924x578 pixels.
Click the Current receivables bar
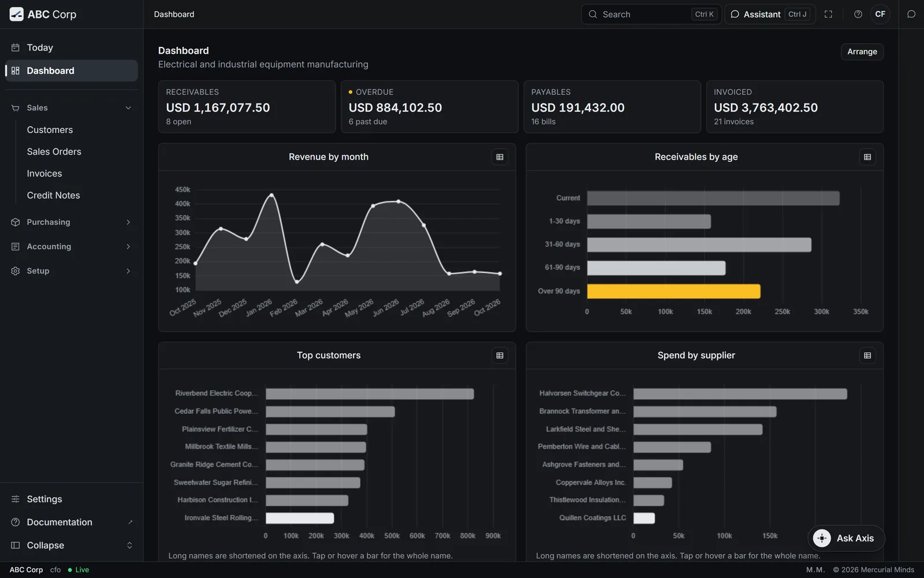[713, 198]
